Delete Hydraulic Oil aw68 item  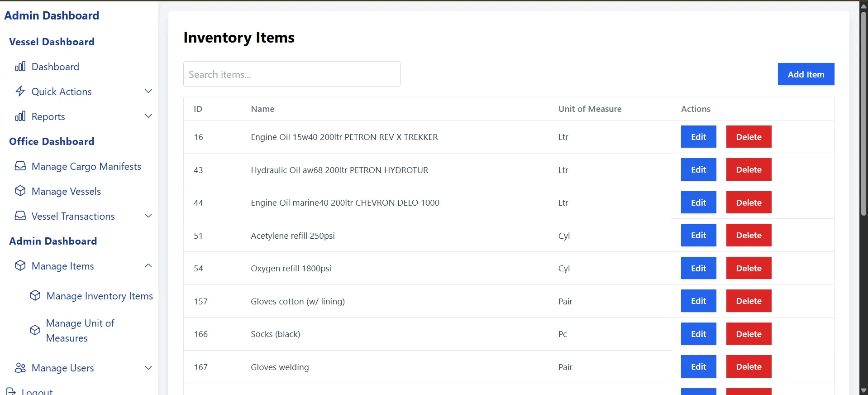(749, 169)
